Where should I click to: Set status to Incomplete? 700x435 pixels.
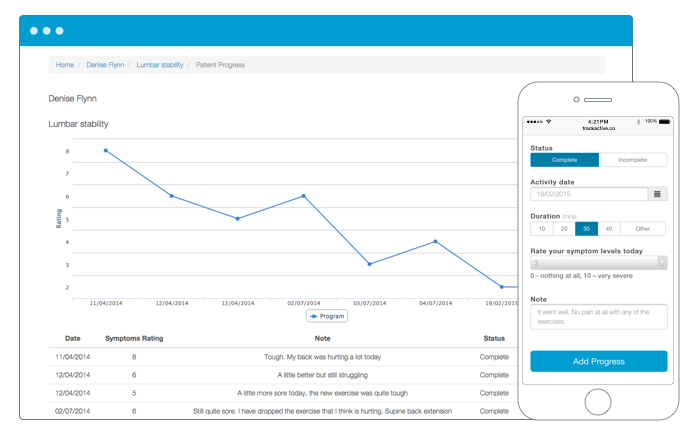[632, 160]
